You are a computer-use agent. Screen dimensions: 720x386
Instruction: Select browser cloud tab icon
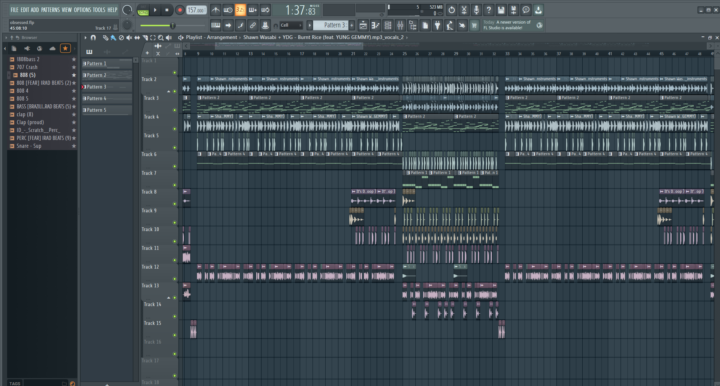tap(52, 48)
